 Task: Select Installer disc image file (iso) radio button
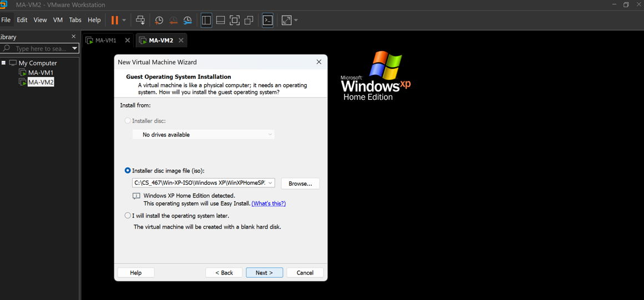tap(128, 170)
